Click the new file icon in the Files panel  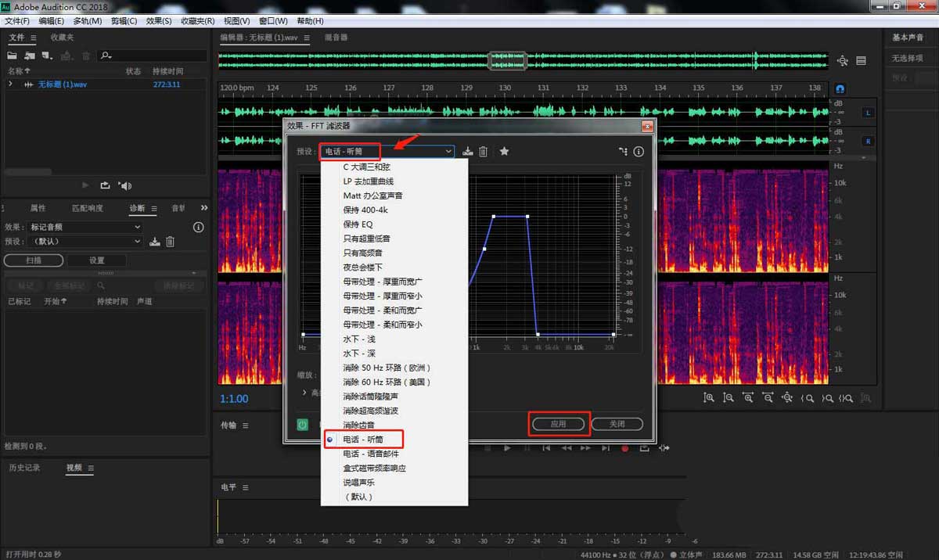[x=48, y=56]
